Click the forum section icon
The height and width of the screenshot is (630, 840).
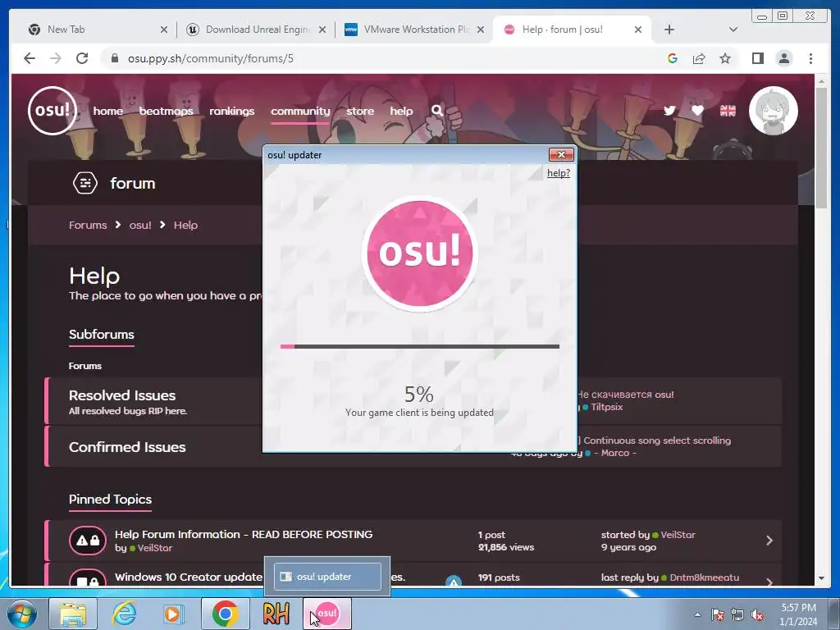click(x=85, y=183)
